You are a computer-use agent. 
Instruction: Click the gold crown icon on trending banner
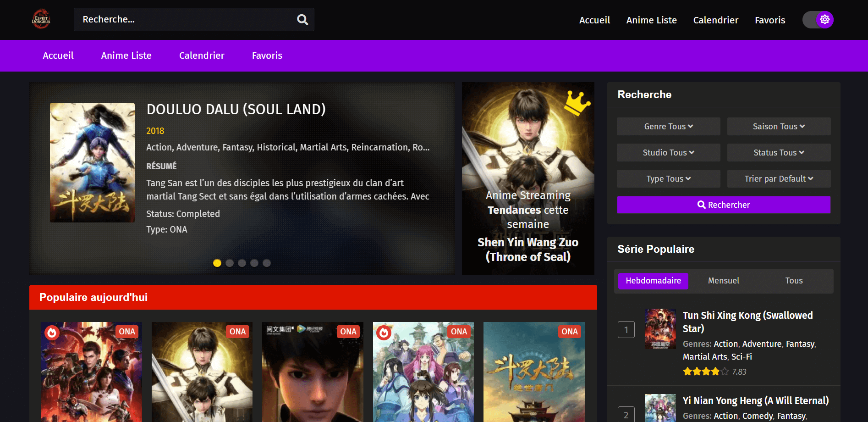pos(577,103)
